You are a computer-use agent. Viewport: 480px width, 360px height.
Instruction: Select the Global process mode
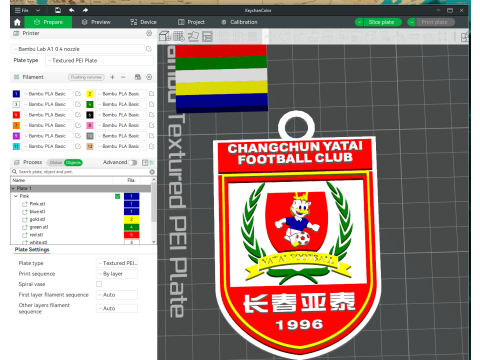56,162
